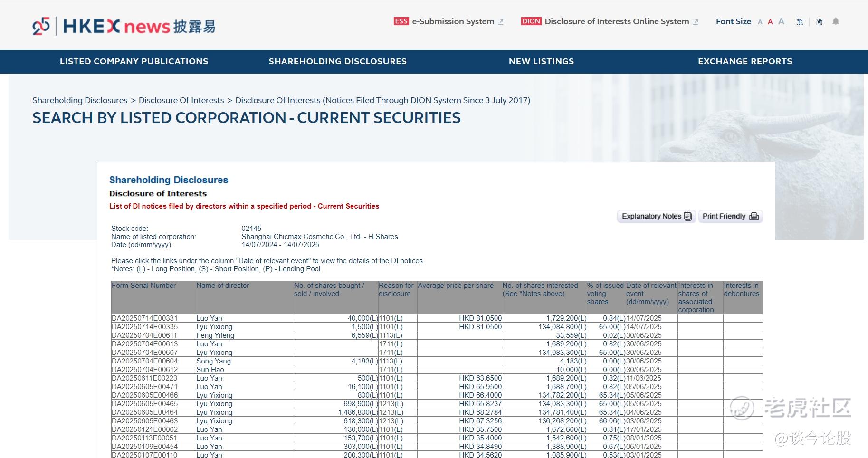
Task: Open the 04/06/2025 Lyu Yixiong event date
Action: (x=644, y=412)
